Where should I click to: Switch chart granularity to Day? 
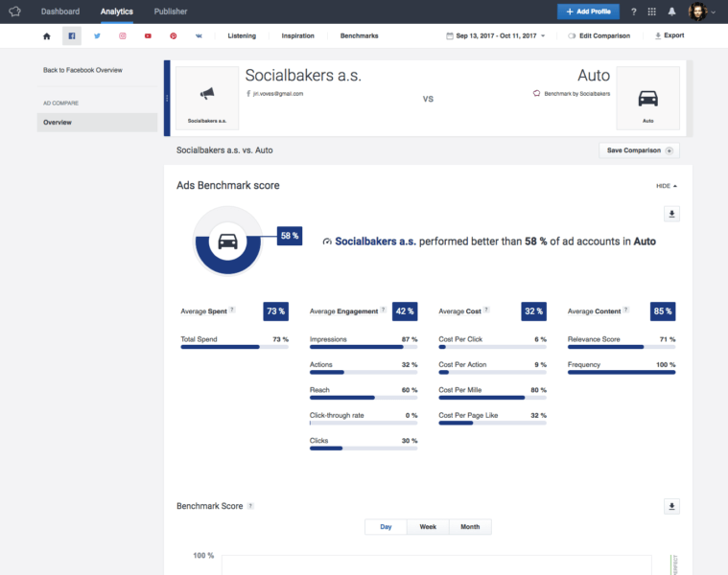coord(386,527)
